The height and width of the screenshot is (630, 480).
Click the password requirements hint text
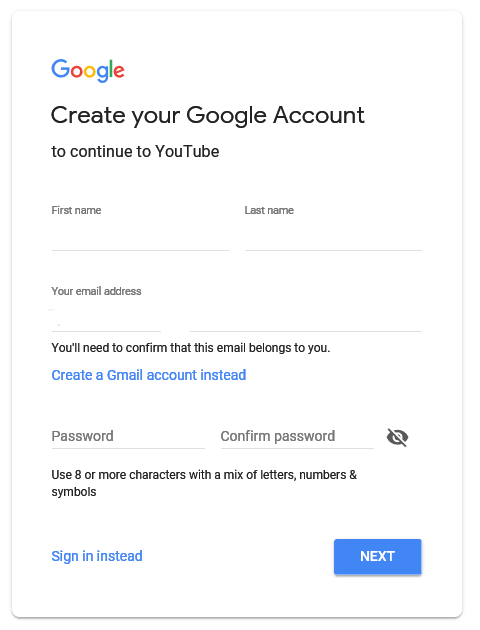[x=204, y=483]
